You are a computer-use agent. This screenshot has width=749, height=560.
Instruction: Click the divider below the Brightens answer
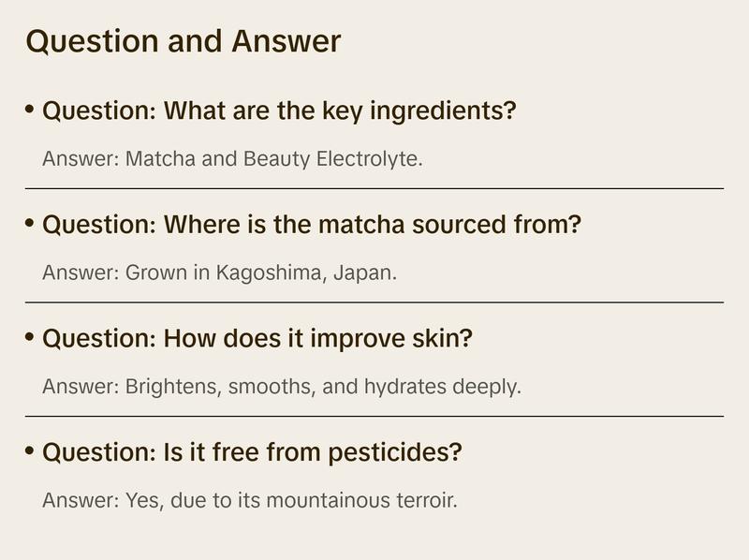374,416
